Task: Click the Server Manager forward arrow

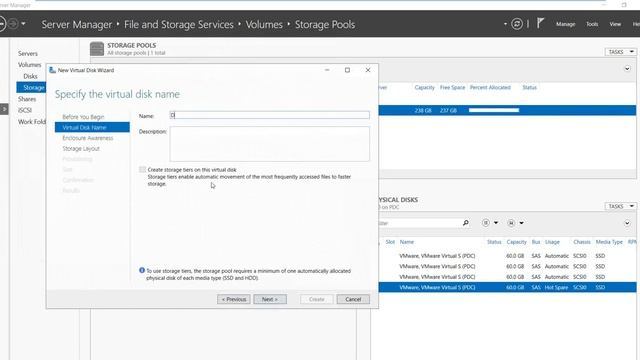Action: [x=13, y=24]
